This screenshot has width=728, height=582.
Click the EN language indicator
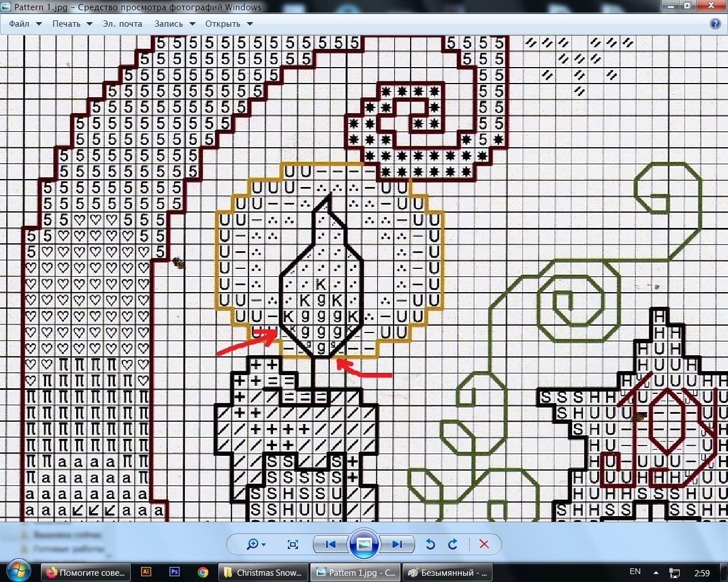point(635,572)
